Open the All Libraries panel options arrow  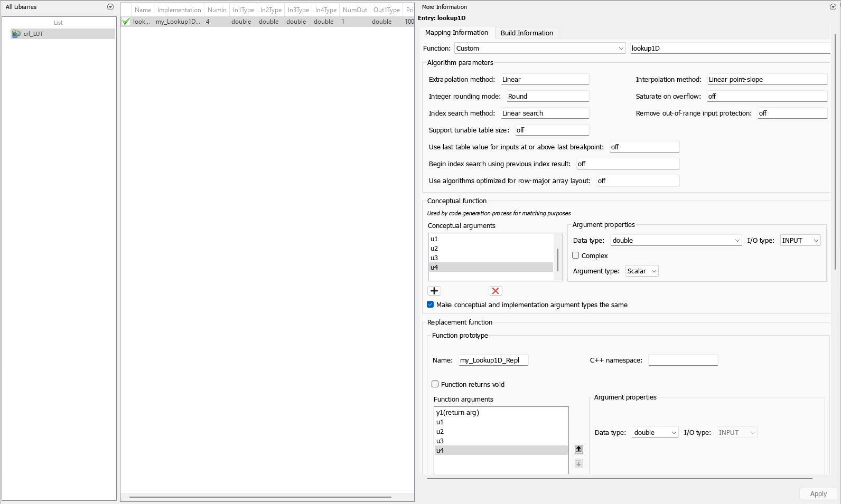coord(110,7)
